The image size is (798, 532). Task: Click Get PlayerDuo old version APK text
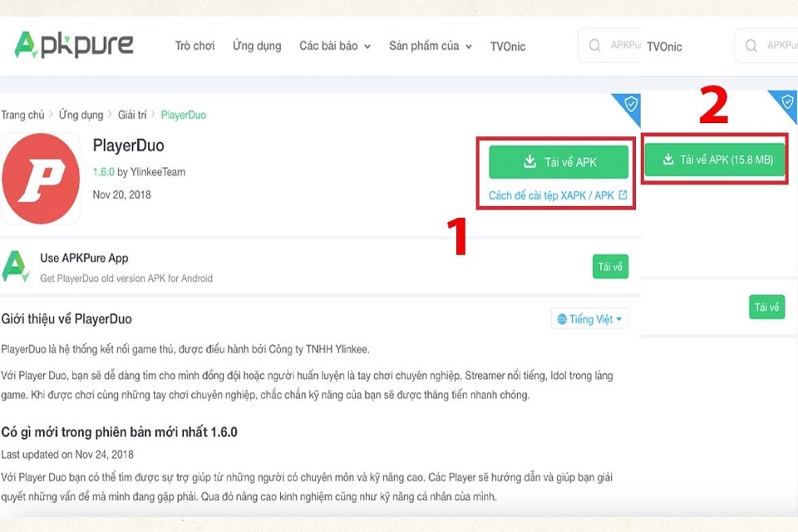pyautogui.click(x=126, y=278)
